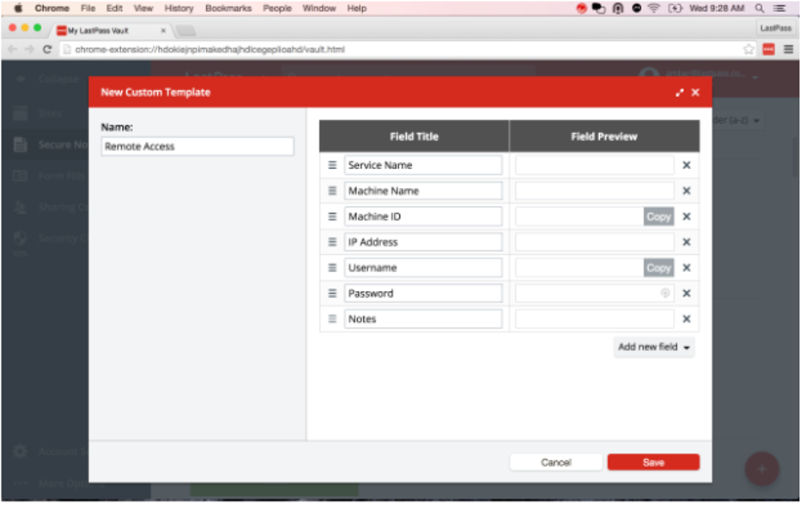This screenshot has height=510, width=812.
Task: Delete the Machine ID field row
Action: tap(687, 216)
